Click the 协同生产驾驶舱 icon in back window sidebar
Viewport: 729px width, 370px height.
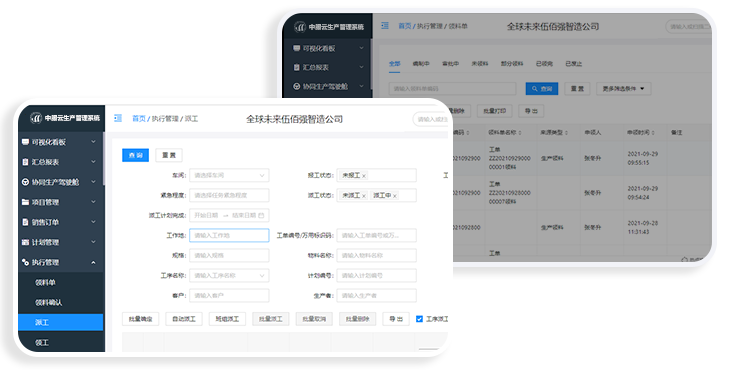(x=297, y=86)
